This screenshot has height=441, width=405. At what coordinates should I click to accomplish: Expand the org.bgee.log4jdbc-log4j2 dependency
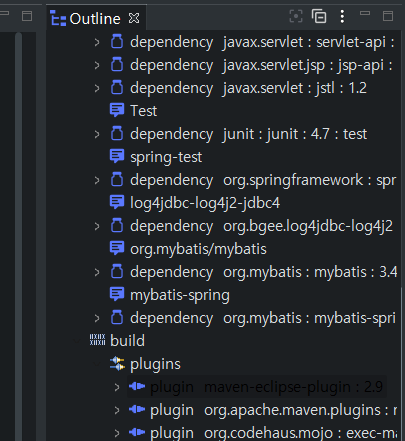[x=97, y=226]
